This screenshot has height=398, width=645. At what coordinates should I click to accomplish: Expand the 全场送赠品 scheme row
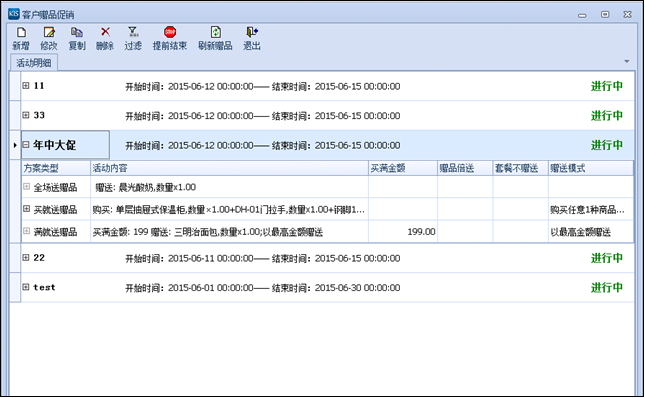click(27, 187)
